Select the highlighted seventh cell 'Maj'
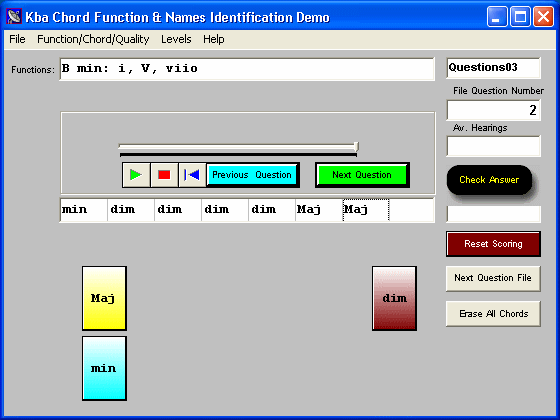The image size is (560, 420). [x=366, y=210]
